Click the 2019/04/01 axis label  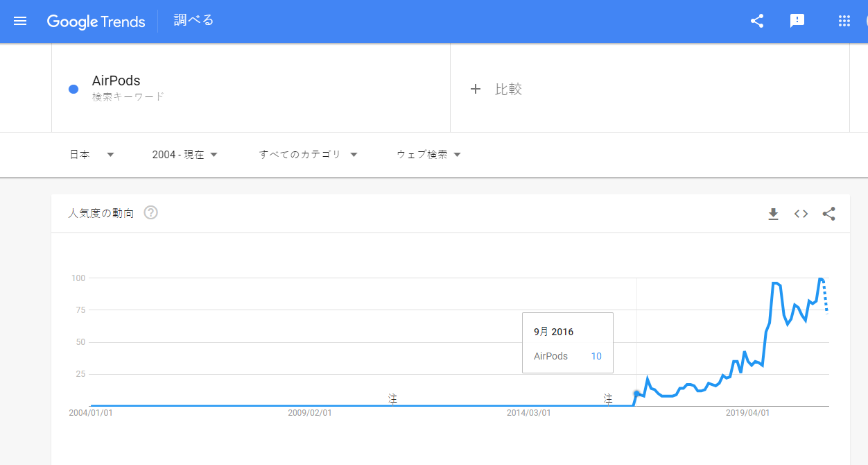click(x=748, y=413)
